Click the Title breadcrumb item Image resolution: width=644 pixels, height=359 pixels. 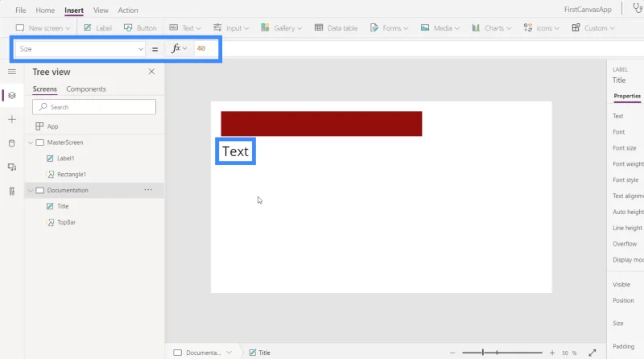pos(259,353)
